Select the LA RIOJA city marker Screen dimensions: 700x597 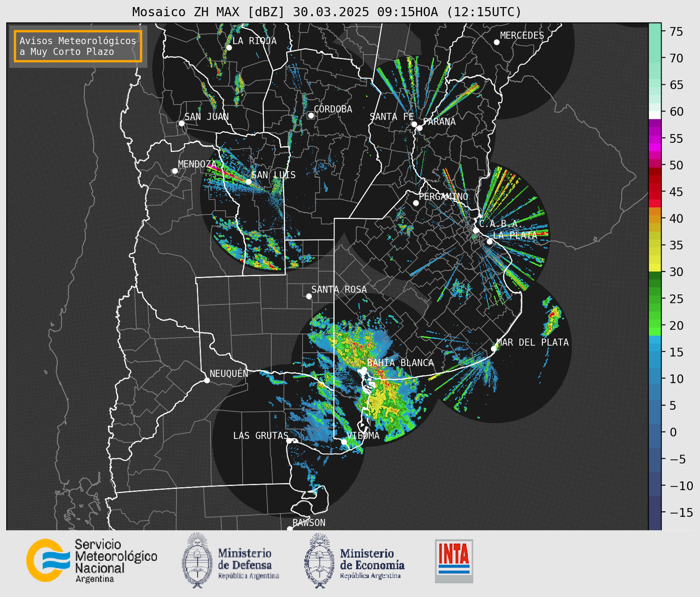click(229, 48)
